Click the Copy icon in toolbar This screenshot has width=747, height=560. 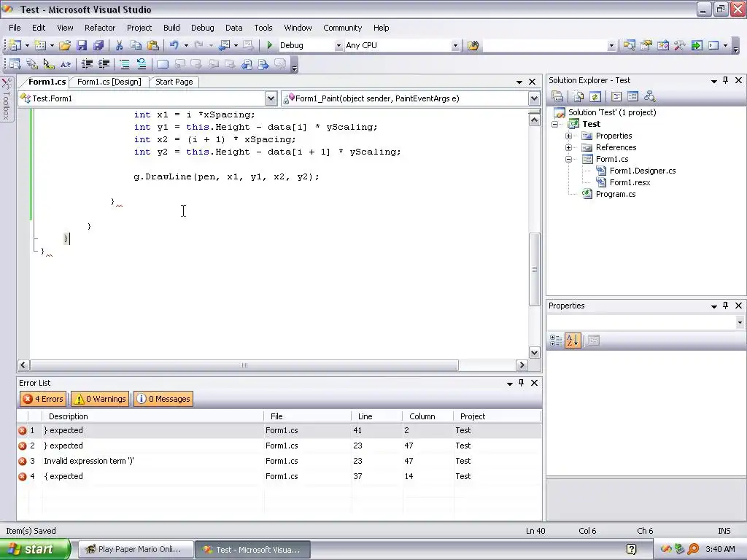(x=136, y=45)
